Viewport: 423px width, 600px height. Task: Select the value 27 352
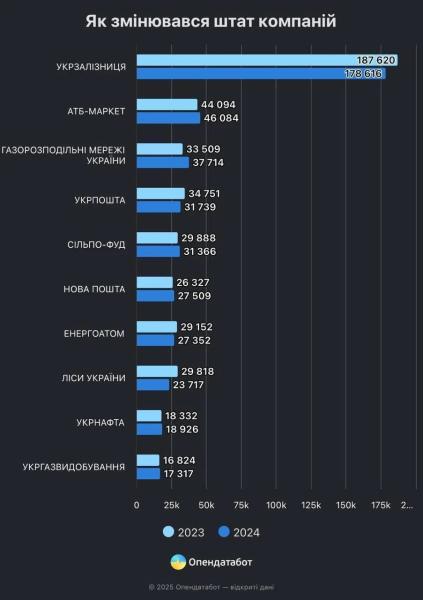tap(194, 340)
